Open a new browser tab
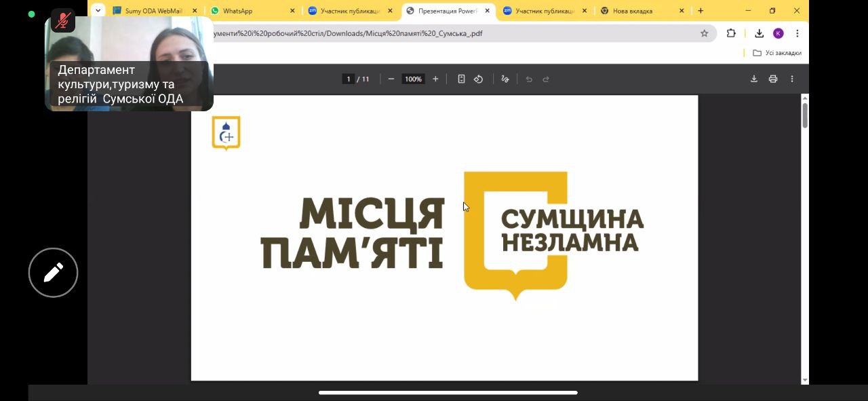Screen dimensions: 868x401 click(x=701, y=11)
